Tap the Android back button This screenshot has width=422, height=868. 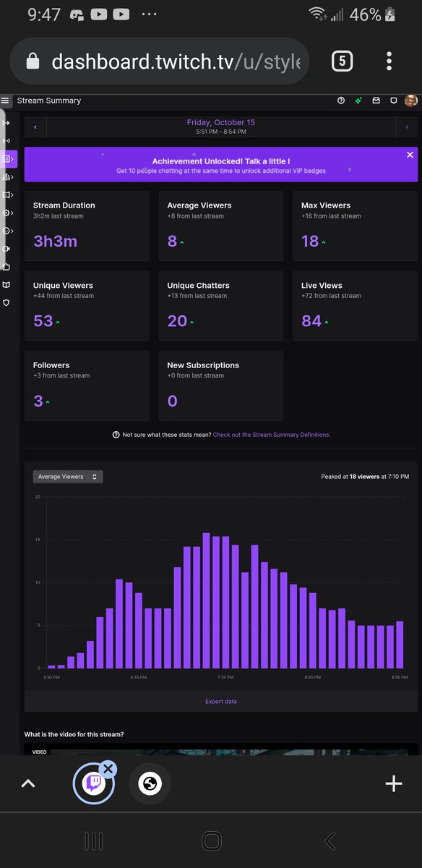[330, 841]
